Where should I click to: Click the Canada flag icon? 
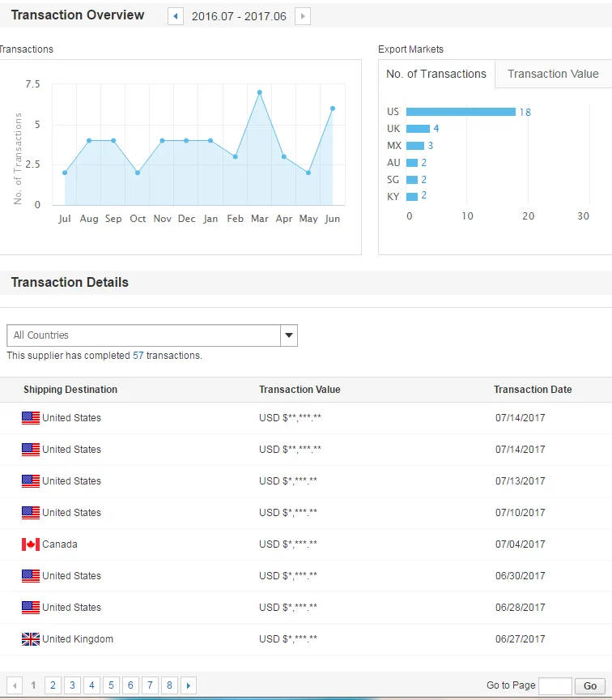pos(31,544)
